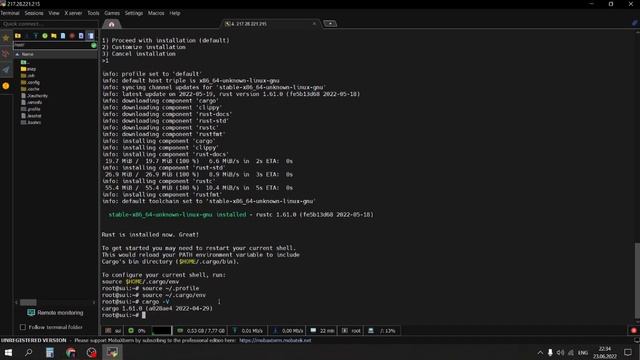Click the volume icon in system tray
The image size is (640, 360).
pyautogui.click(x=560, y=352)
